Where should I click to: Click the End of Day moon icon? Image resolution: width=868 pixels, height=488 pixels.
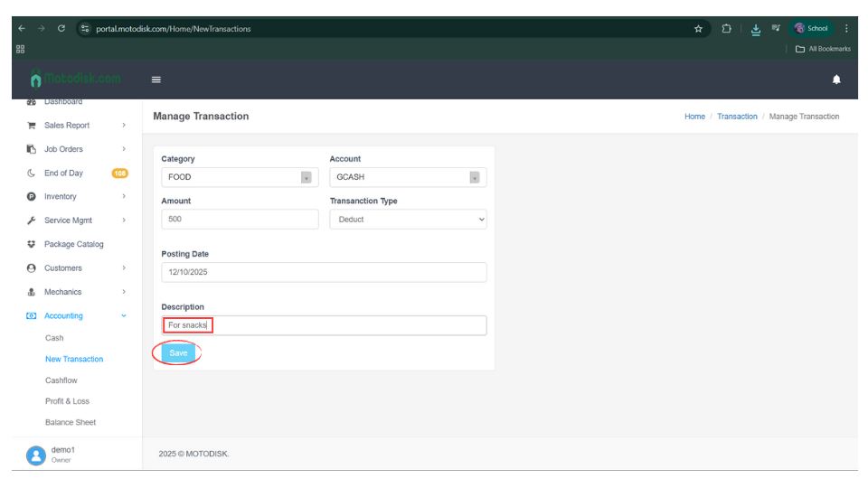(32, 173)
